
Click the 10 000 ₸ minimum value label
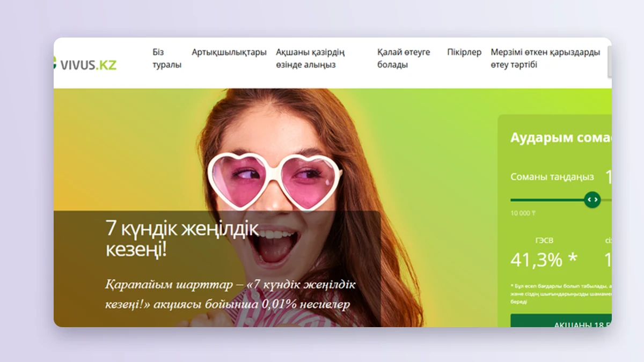(x=523, y=213)
